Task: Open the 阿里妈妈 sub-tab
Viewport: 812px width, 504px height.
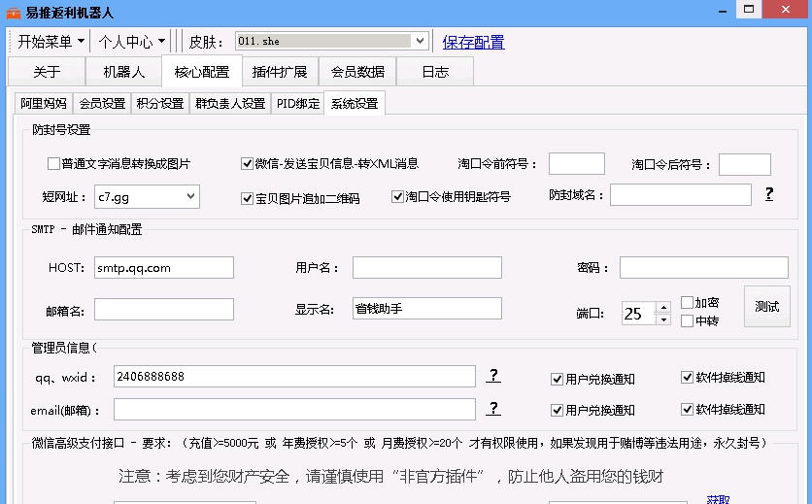Action: 44,104
